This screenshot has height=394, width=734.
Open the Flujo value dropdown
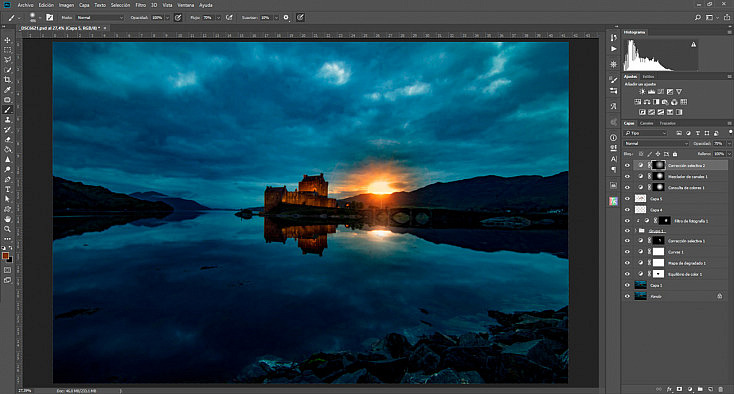coord(218,18)
